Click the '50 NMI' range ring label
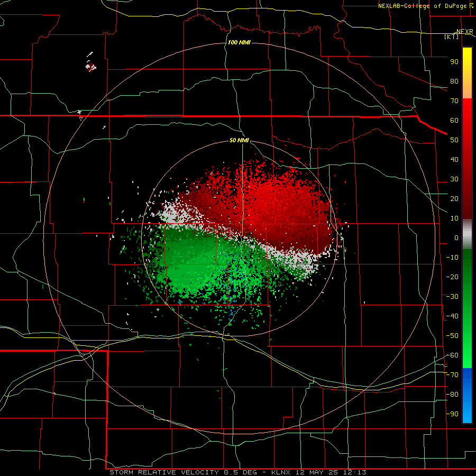Viewport: 476px width, 476px height. click(239, 140)
